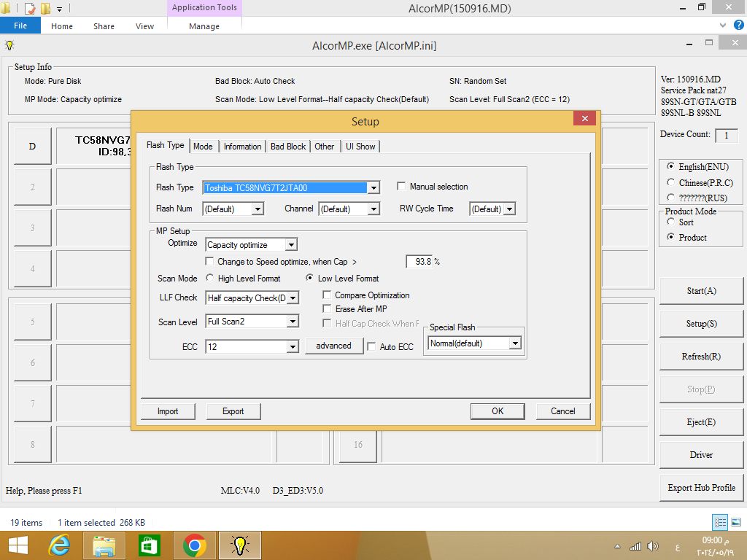Screen dimensions: 747x560
Task: Open the network signal tray icon
Action: [x=635, y=546]
